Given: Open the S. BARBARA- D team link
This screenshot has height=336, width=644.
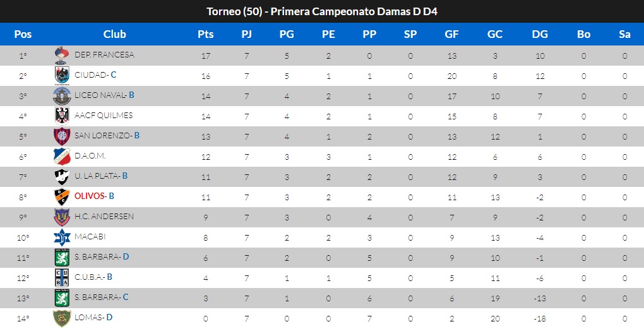Looking at the screenshot, I should tap(102, 257).
